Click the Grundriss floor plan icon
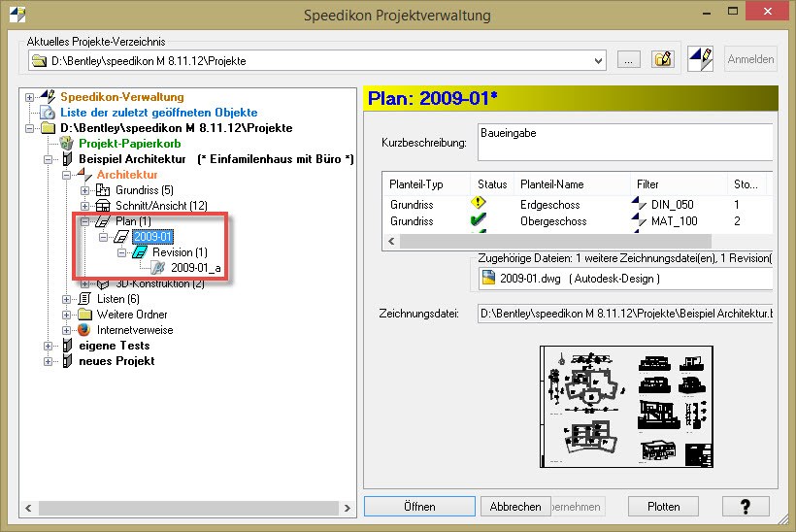Screen dimensions: 796x532 (x=103, y=190)
